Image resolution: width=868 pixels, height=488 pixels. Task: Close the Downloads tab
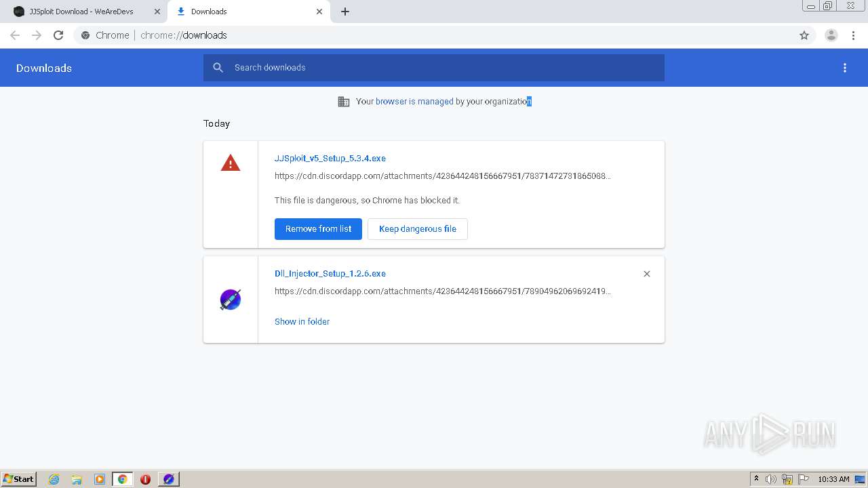(319, 12)
